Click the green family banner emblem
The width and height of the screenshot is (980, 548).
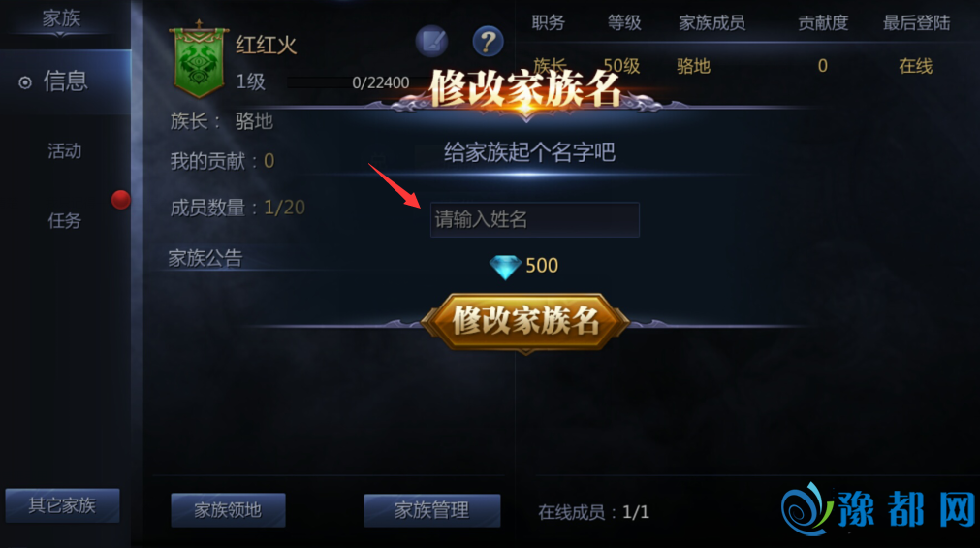point(199,59)
